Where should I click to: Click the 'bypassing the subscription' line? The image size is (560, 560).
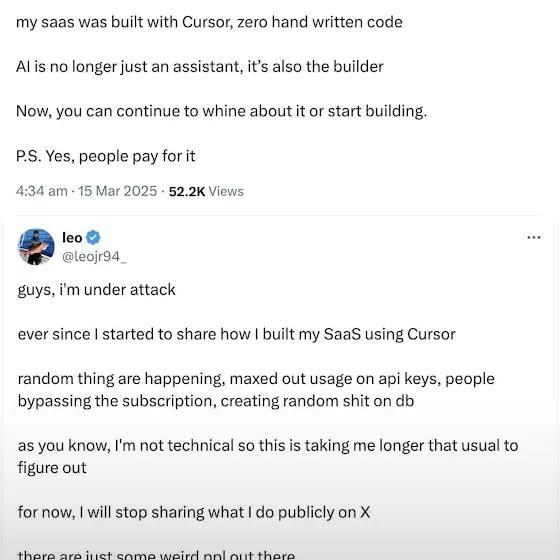pyautogui.click(x=216, y=401)
